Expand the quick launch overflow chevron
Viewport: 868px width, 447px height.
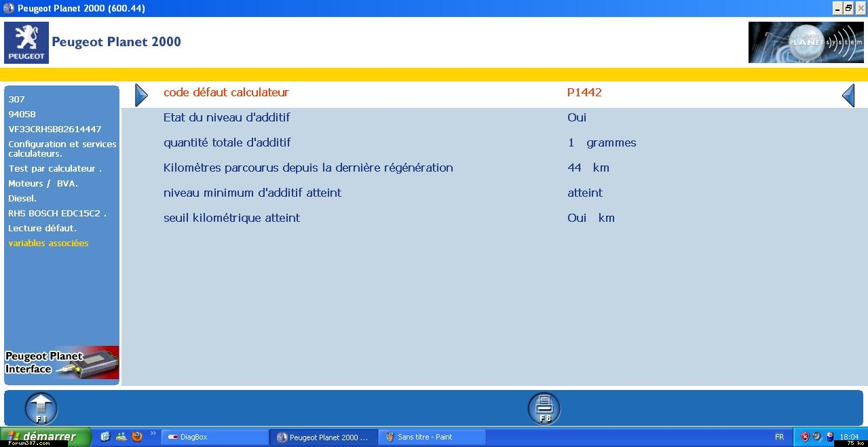click(x=153, y=433)
